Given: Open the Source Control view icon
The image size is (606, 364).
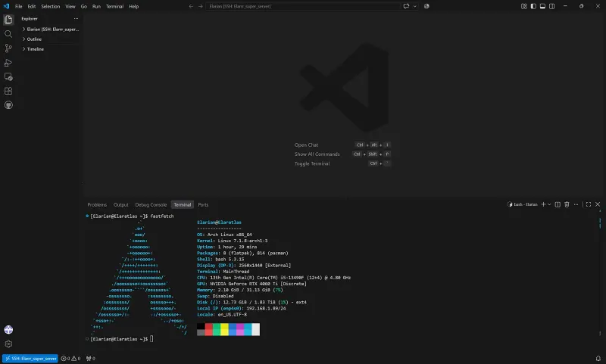Looking at the screenshot, I should [x=8, y=48].
